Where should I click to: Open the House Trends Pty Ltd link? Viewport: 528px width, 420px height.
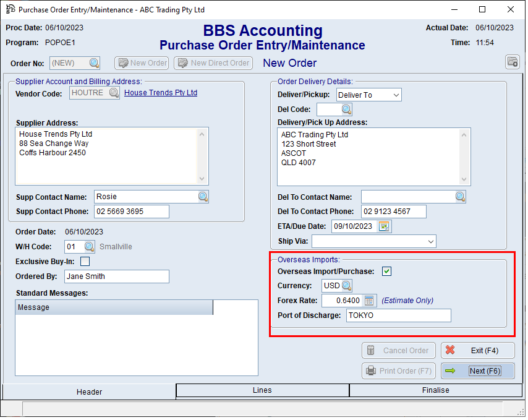(161, 93)
